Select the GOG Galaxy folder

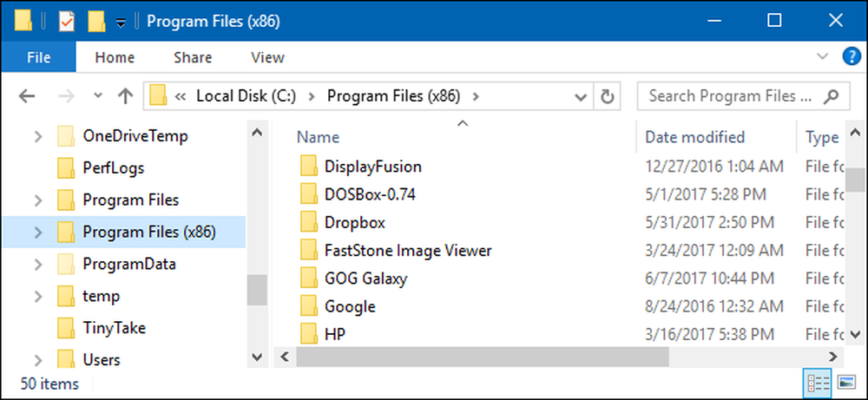click(x=366, y=279)
